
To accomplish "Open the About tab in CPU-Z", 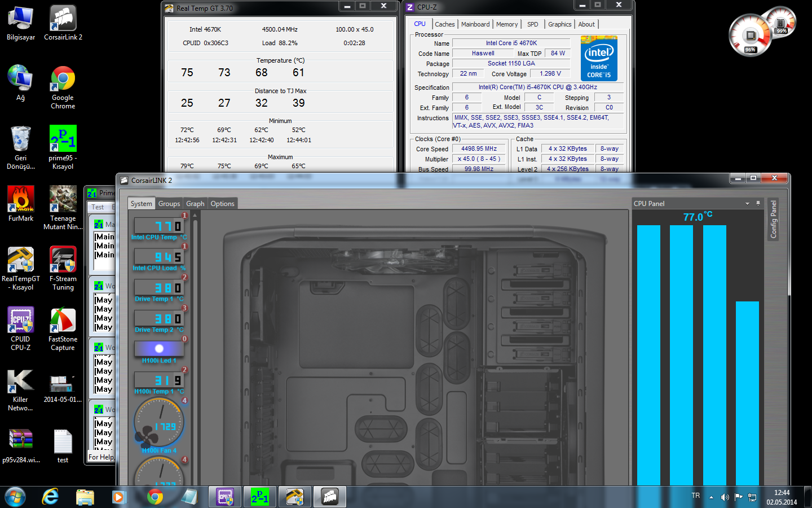I will coord(586,24).
